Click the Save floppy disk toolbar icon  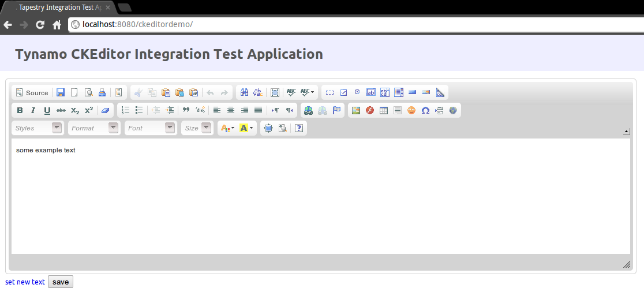[x=61, y=93]
